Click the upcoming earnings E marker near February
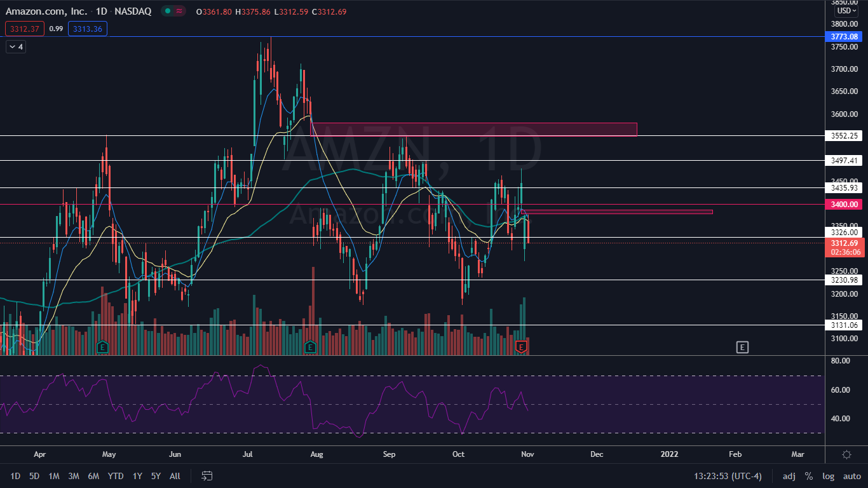 pos(742,347)
